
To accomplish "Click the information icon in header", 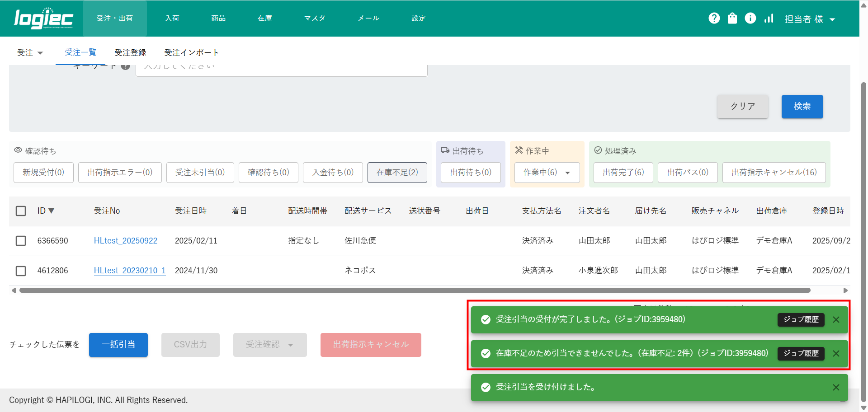I will coord(750,18).
